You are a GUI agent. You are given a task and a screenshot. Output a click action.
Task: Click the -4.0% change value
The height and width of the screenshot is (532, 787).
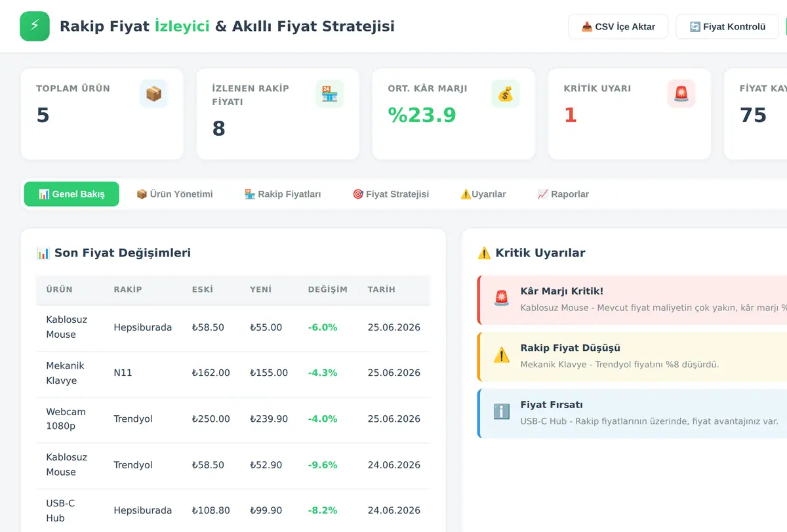pos(323,419)
